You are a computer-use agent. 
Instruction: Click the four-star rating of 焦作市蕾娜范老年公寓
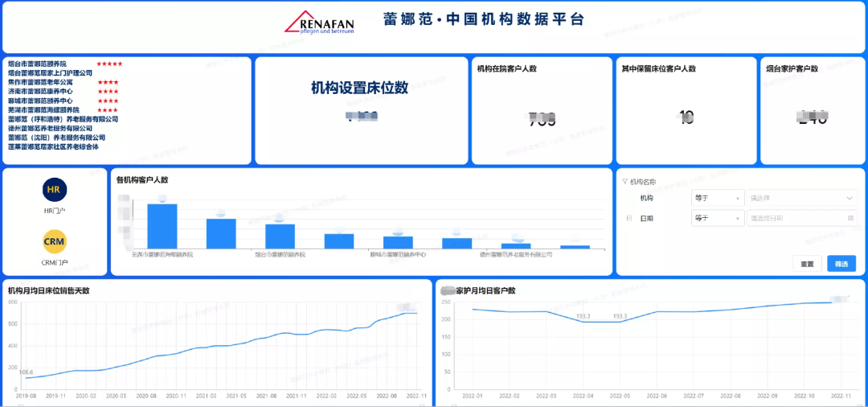point(108,82)
